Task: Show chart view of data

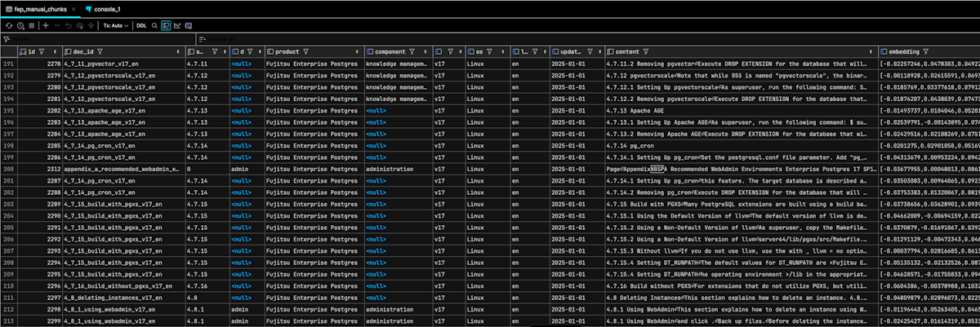Action: [x=178, y=25]
